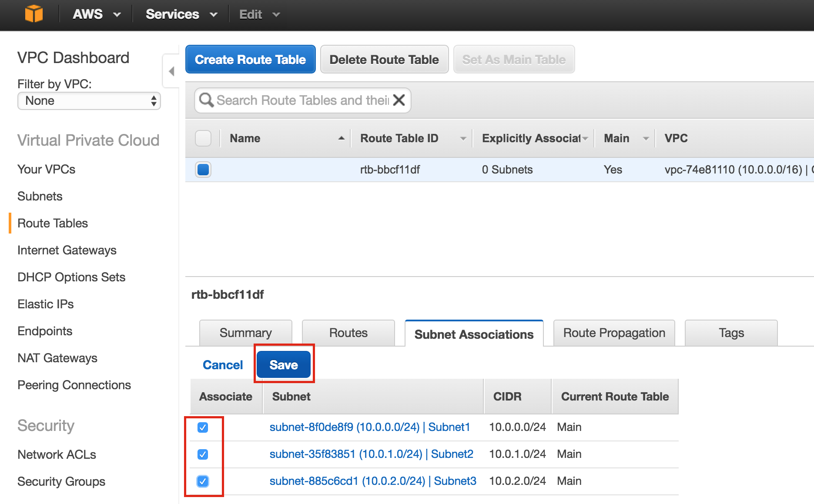Open the Services dropdown menu

(181, 14)
